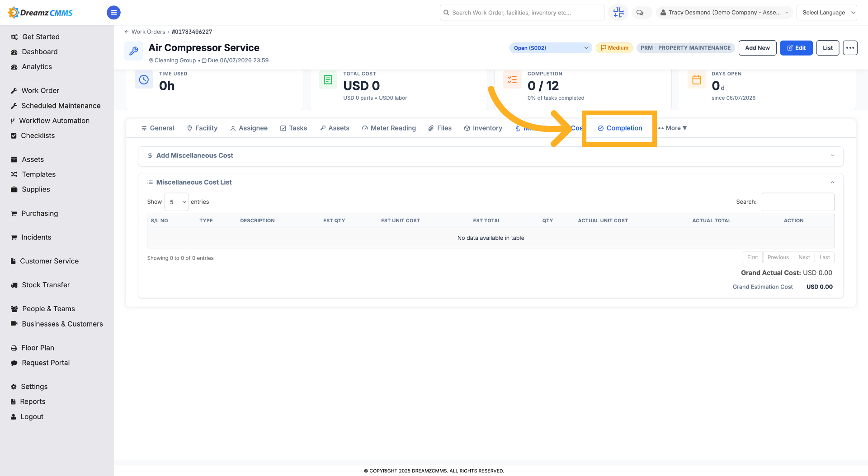The width and height of the screenshot is (868, 476).
Task: Click the table Search input field
Action: [x=798, y=202]
